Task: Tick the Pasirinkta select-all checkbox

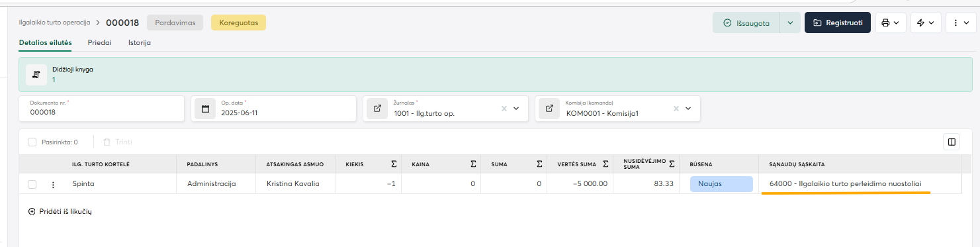Action: point(32,142)
